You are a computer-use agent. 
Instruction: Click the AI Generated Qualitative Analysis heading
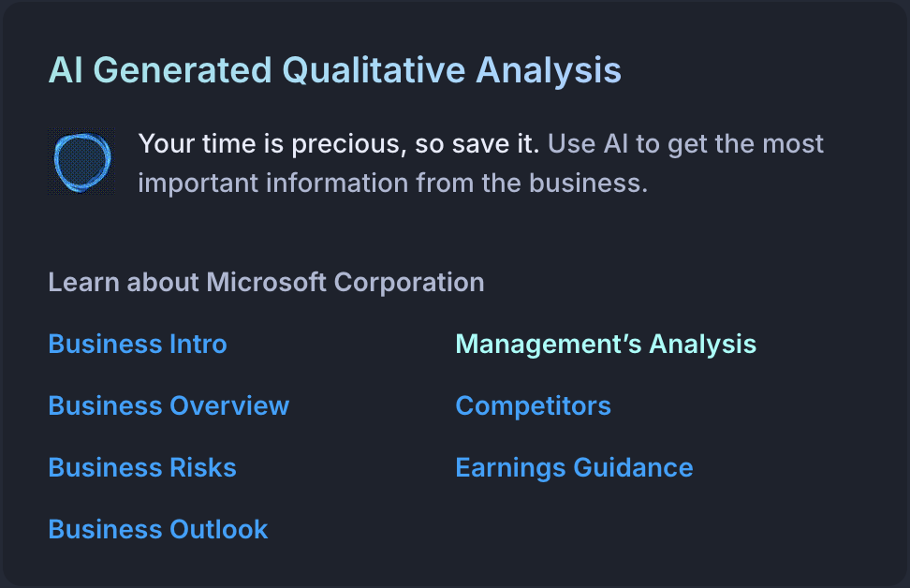point(335,71)
